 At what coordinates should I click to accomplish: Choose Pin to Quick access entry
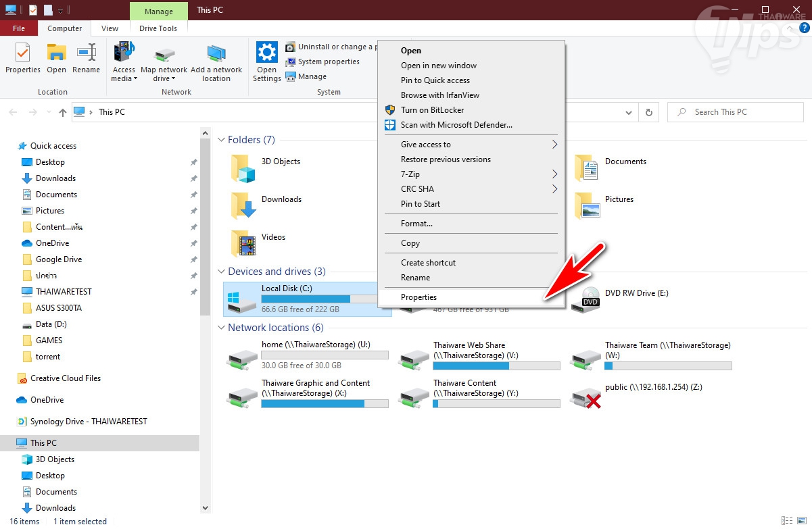pos(471,80)
